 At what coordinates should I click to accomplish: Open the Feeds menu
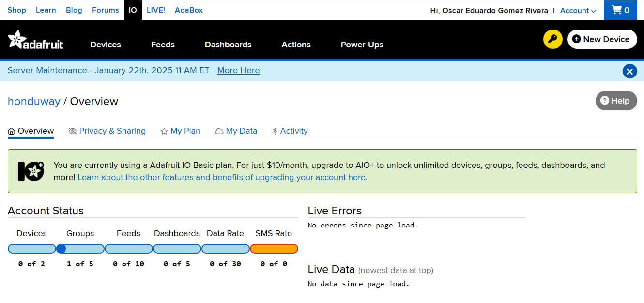[x=163, y=45]
